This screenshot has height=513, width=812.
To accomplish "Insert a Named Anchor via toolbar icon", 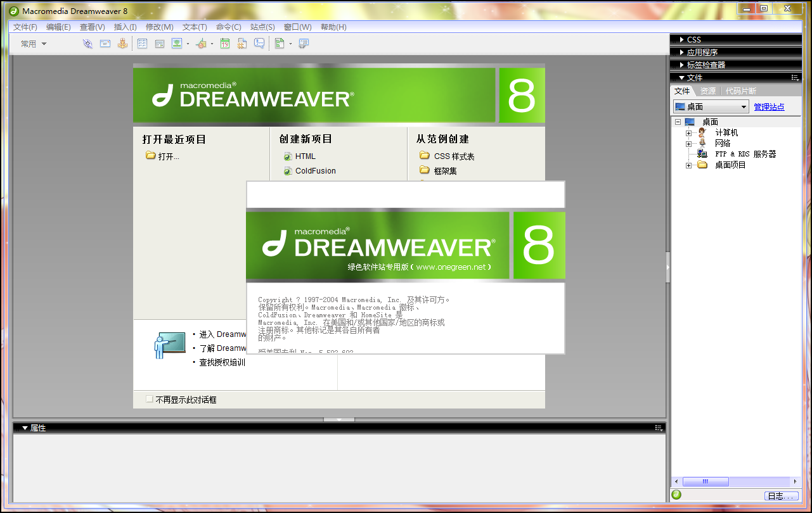I will 122,44.
